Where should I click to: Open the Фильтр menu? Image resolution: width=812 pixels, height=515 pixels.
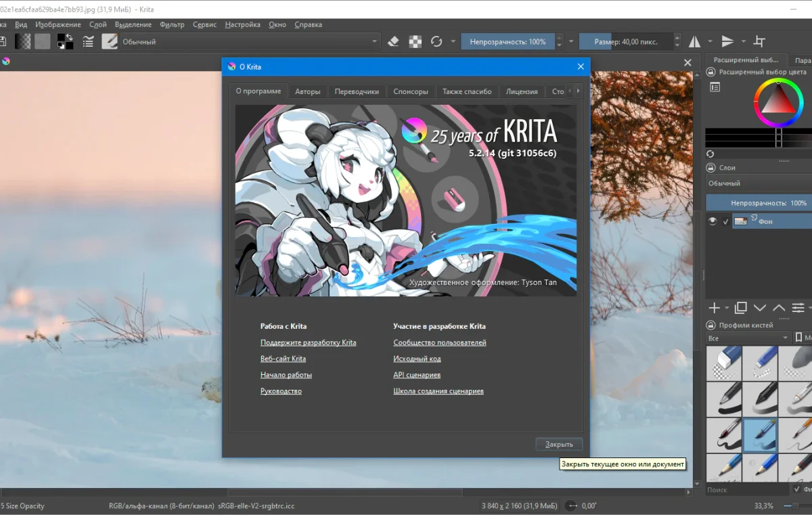click(x=172, y=24)
